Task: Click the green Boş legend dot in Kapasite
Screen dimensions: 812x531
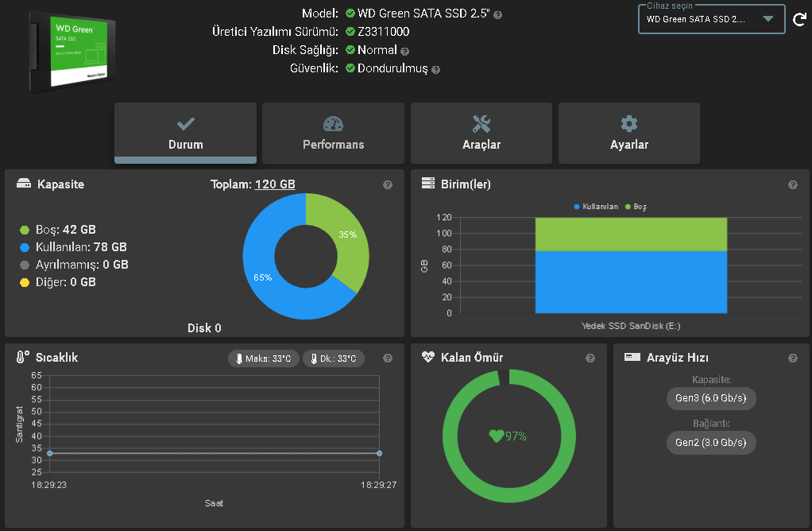Action: point(25,230)
